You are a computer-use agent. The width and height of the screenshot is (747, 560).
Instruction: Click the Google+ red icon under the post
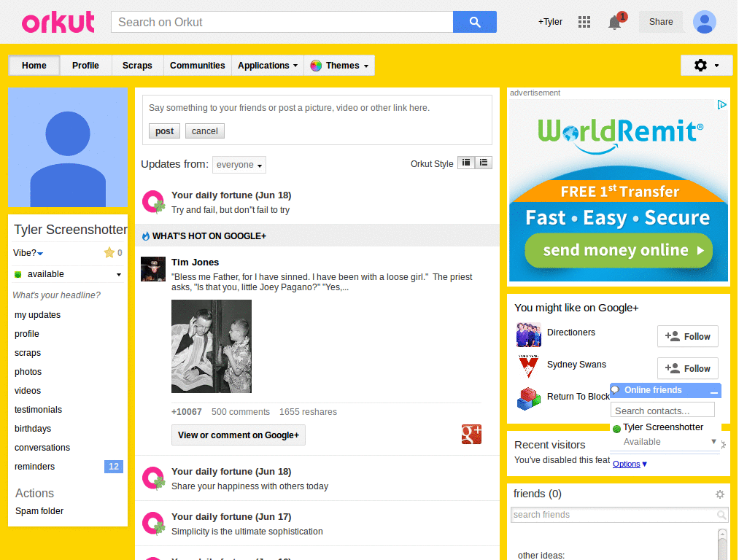point(471,435)
